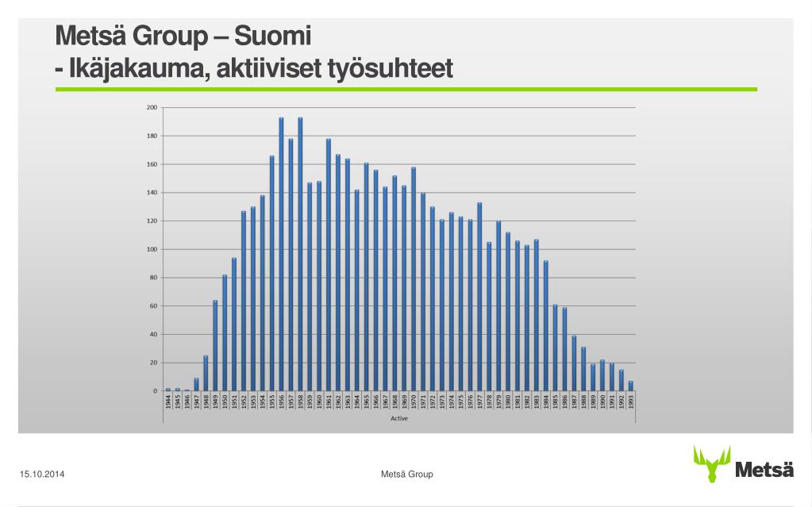Click the 'Active' axis label below the chart

click(x=398, y=418)
